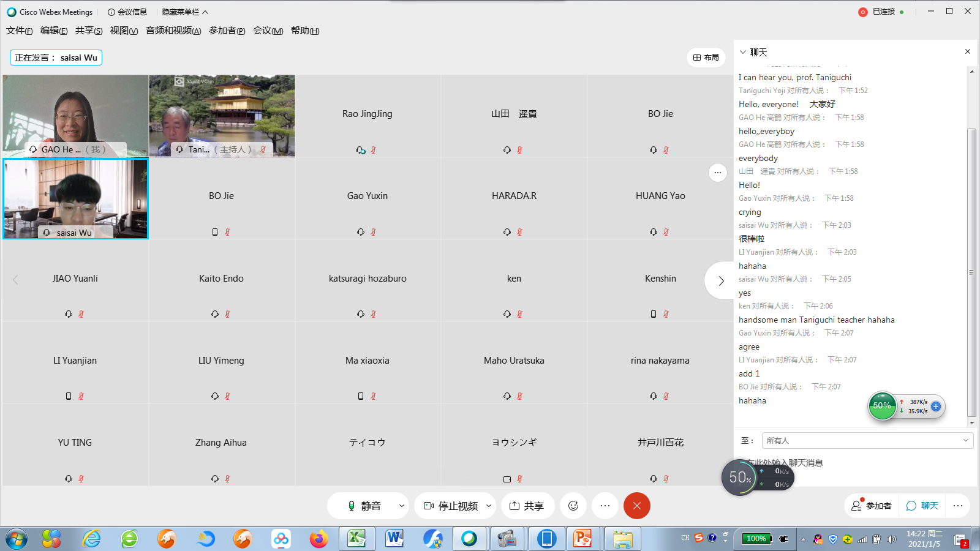Open the Participants panel
This screenshot has width=980, height=551.
point(872,506)
